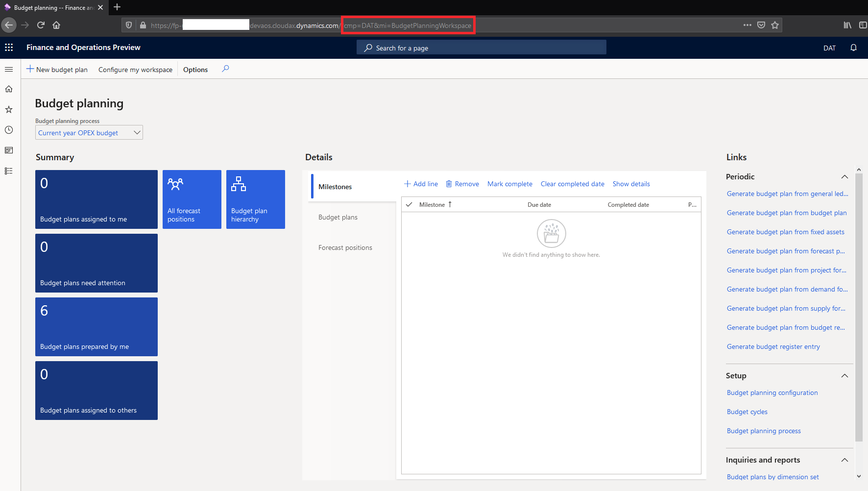Collapse the Setup links section
Viewport: 868px width, 491px height.
click(844, 376)
